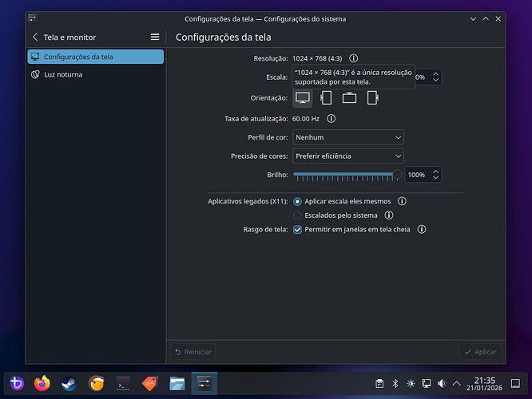Open the Perfil de cor dropdown
532x399 pixels.
click(347, 137)
